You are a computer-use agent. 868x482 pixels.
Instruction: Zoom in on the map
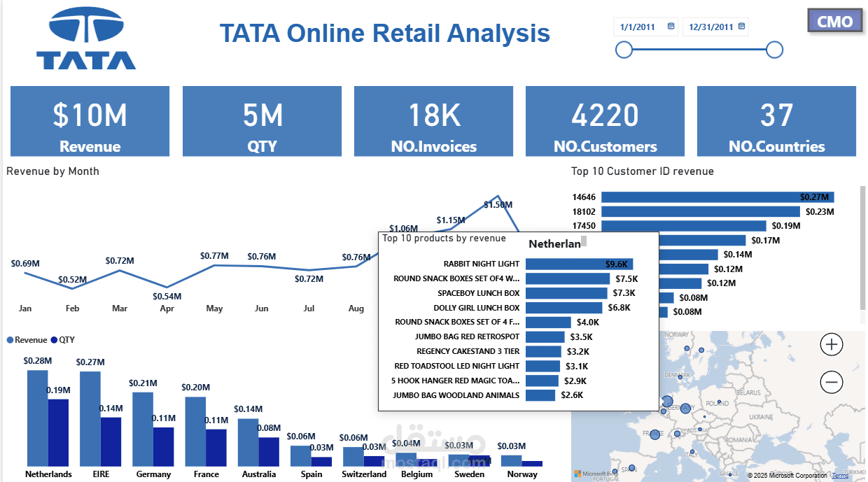(832, 344)
